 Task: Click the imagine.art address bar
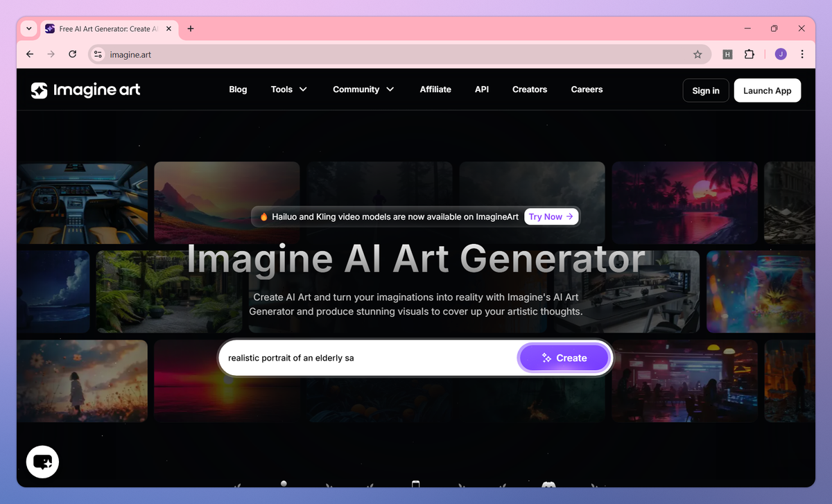(399, 54)
